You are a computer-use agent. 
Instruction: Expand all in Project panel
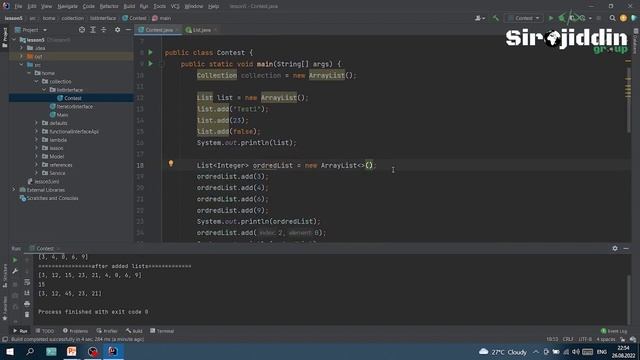click(93, 30)
